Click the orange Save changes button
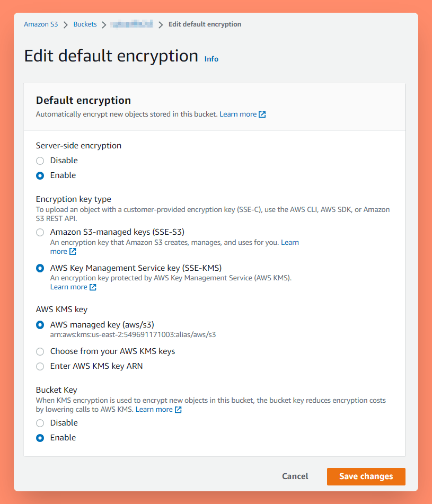This screenshot has width=432, height=504. pos(366,476)
